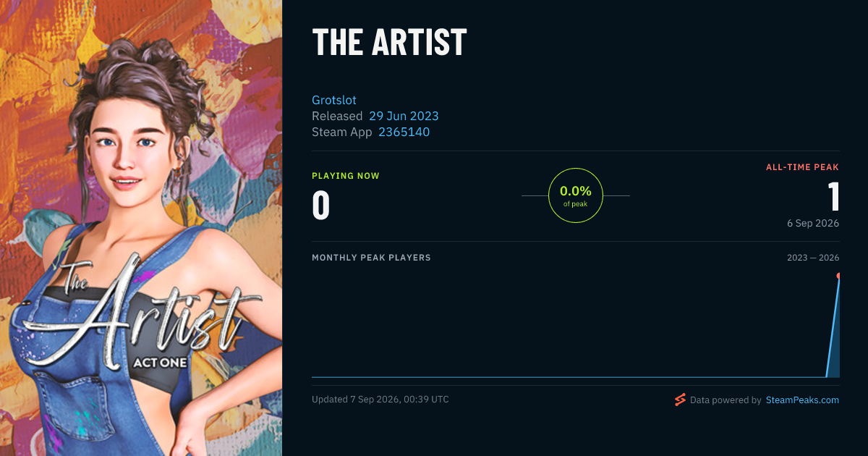868x456 pixels.
Task: Click the Grotslot developer link
Action: 334,100
